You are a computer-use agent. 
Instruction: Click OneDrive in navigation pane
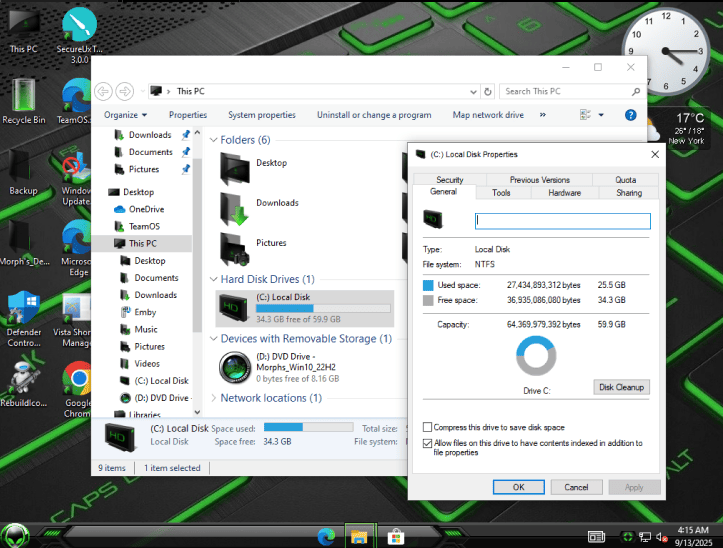(x=146, y=209)
